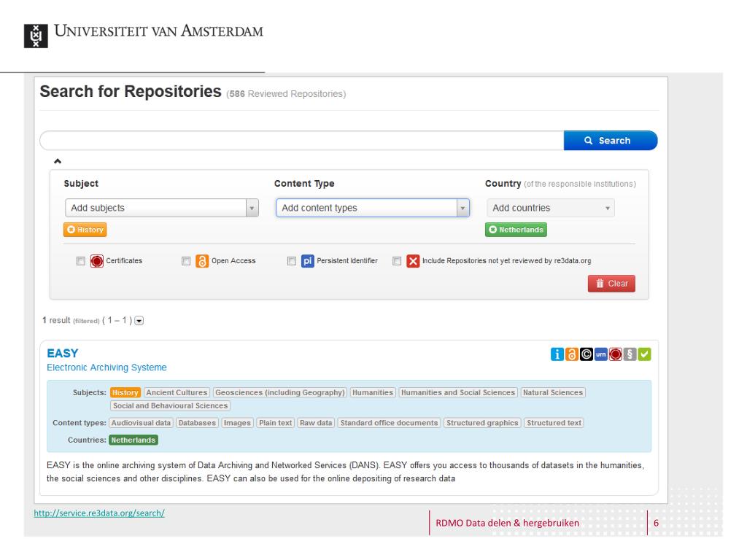Select the Humanities and Social Sciences tag
The height and width of the screenshot is (560, 747).
point(458,392)
